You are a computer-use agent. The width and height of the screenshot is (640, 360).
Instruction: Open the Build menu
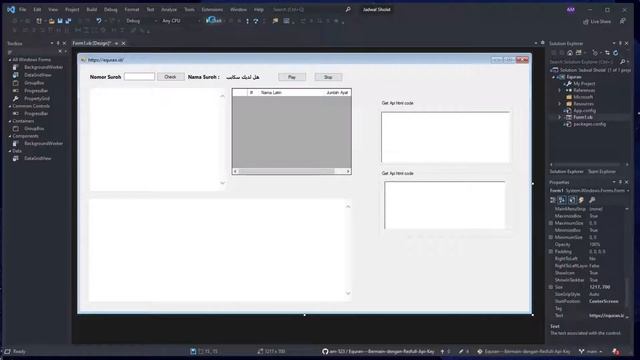92,9
